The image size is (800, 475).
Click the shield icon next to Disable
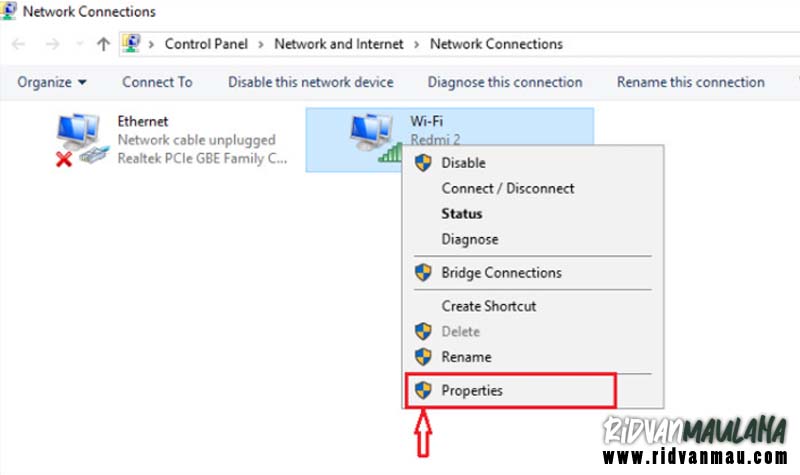(423, 163)
